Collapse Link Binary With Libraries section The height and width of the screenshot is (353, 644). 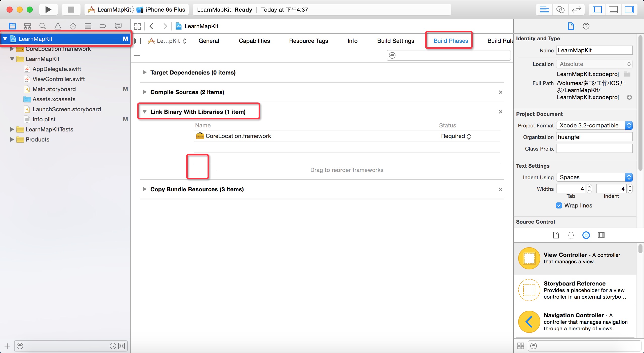(x=145, y=112)
